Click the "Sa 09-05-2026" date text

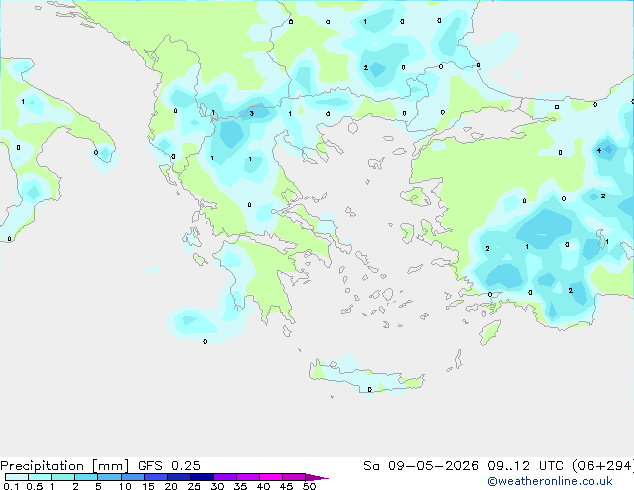click(x=421, y=466)
